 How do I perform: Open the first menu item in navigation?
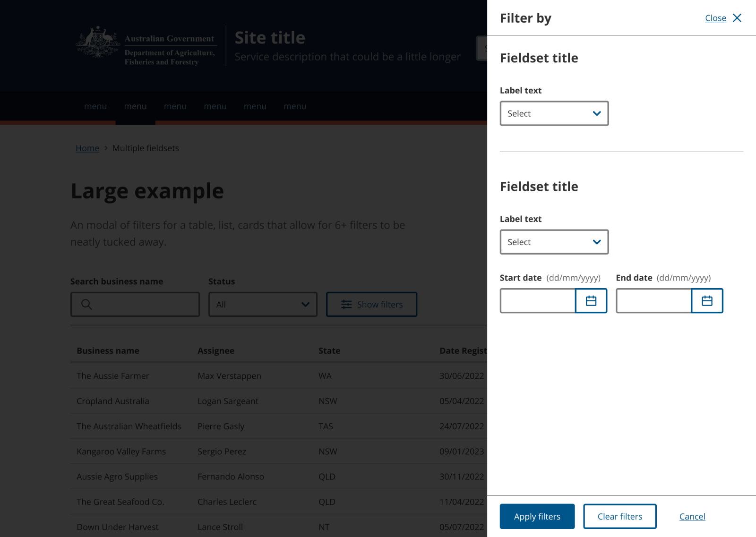pos(95,106)
